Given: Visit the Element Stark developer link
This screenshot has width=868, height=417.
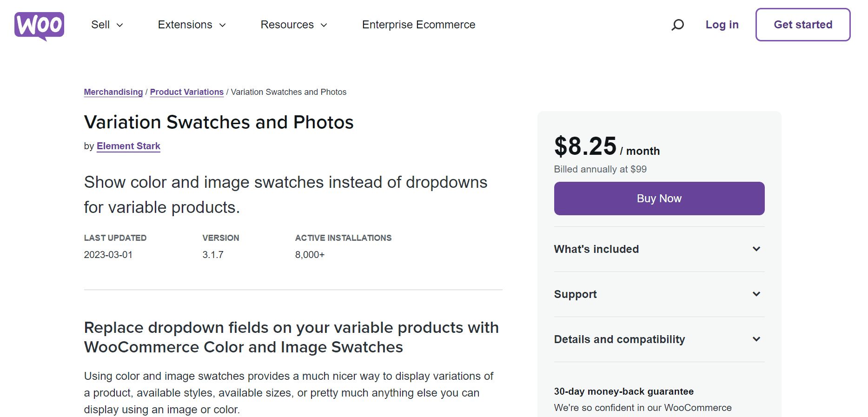Looking at the screenshot, I should pos(128,146).
